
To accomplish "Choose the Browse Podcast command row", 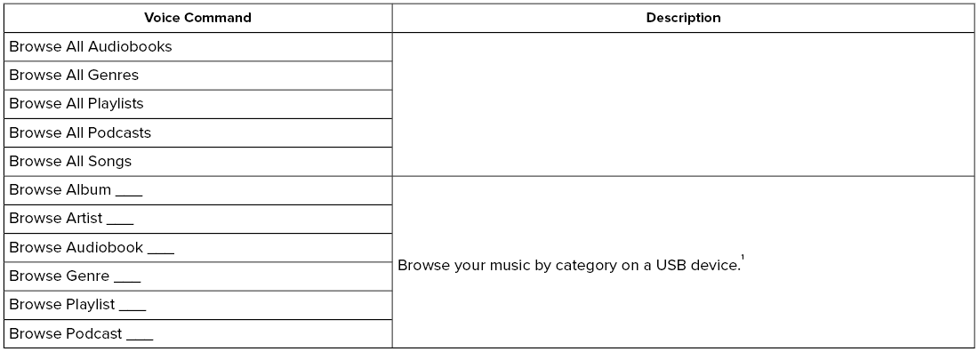I will point(197,334).
